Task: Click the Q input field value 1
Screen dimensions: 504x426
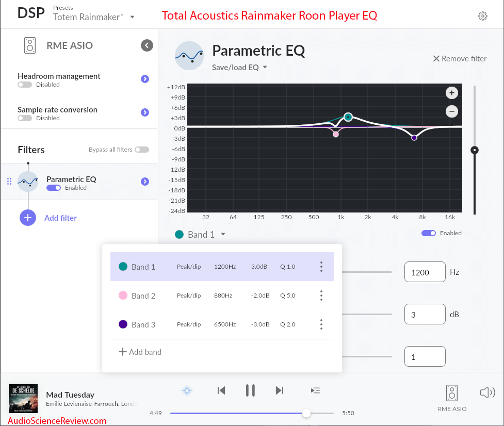Action: pos(425,356)
